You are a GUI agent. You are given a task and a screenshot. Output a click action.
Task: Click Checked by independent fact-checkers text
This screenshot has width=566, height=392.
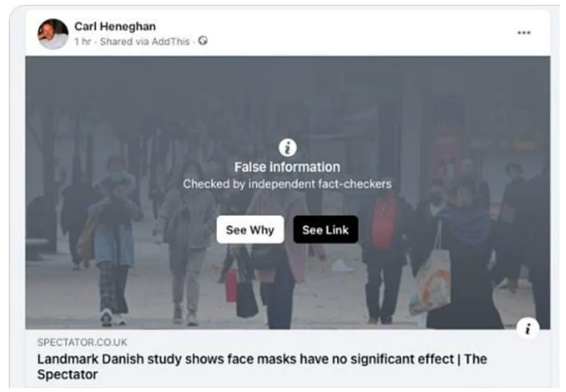coord(287,184)
